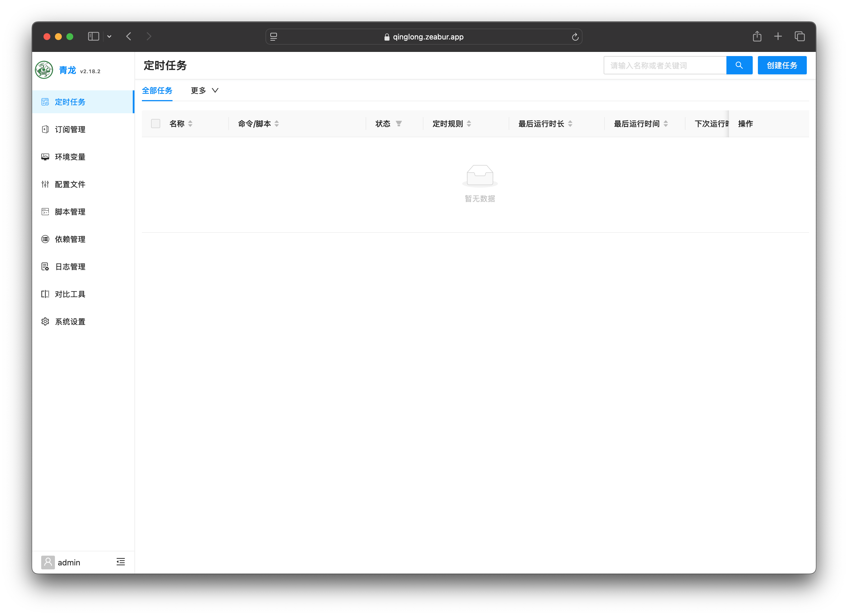Screen dimensions: 848x616
Task: Click the status column filter icon
Action: 399,124
